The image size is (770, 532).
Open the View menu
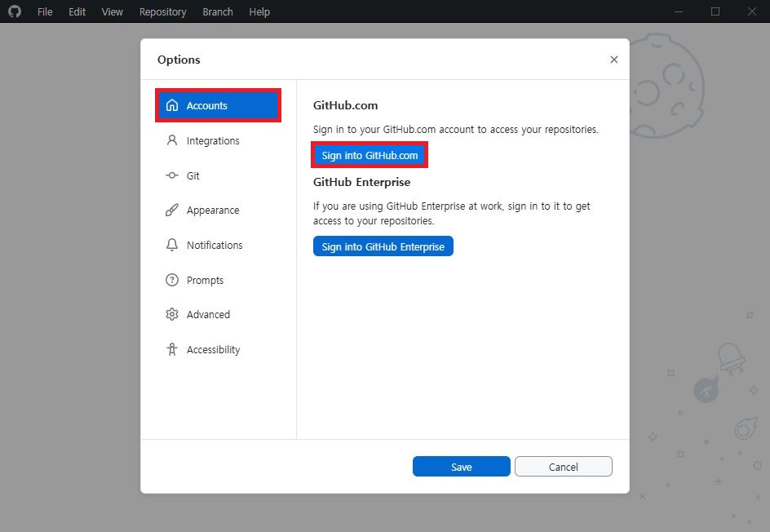112,11
